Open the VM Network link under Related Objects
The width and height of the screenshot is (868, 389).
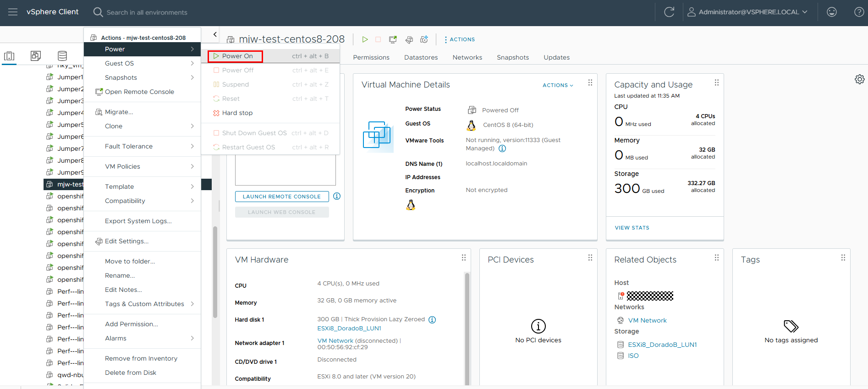pos(647,320)
